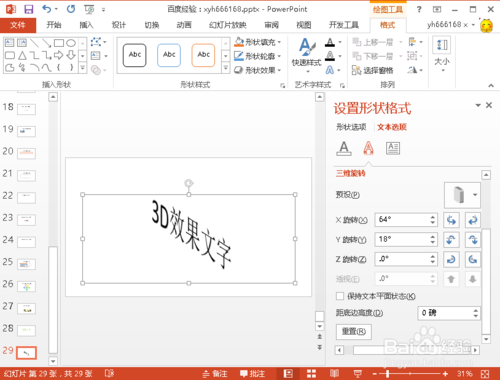Switch to the View ribbon tab
500x380 pixels.
[304, 25]
